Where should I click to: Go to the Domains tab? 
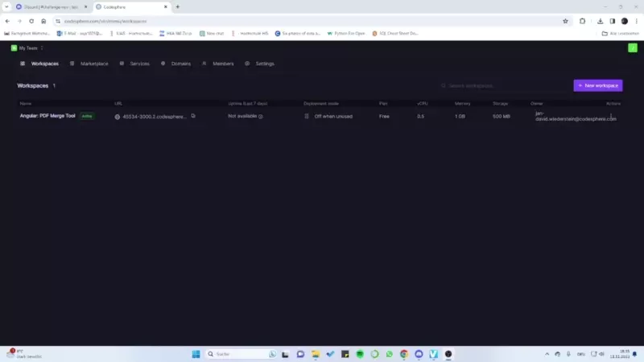coord(175,64)
